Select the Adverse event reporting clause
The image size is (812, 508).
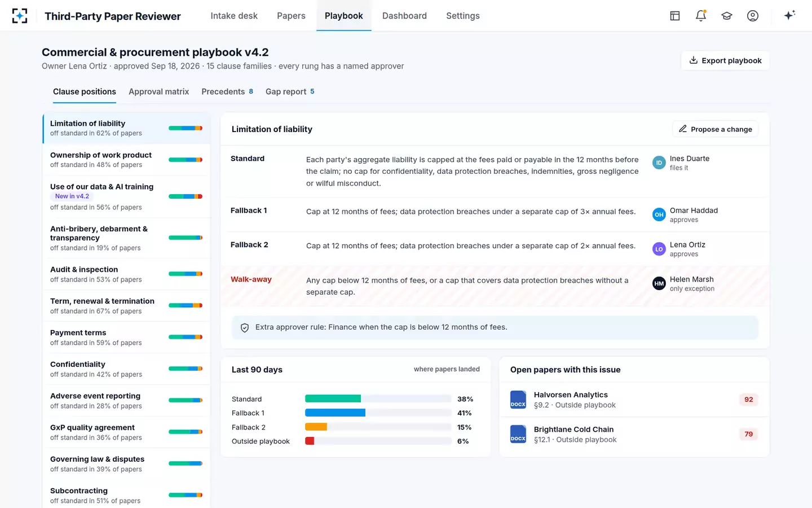click(126, 401)
